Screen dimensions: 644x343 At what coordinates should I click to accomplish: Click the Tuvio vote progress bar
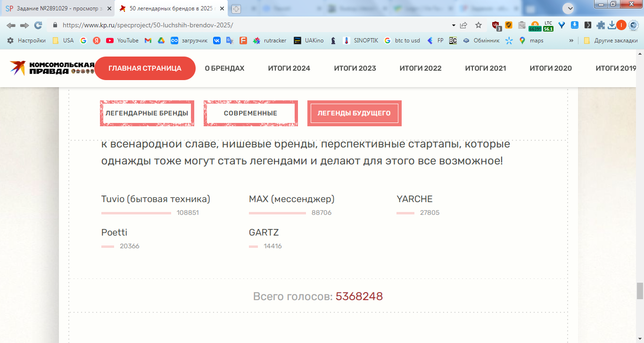[x=136, y=213]
